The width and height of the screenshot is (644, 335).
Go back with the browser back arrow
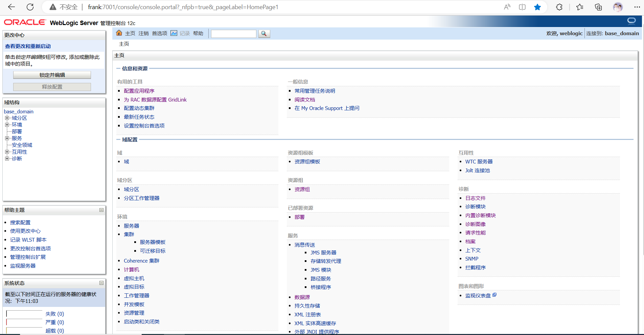11,7
